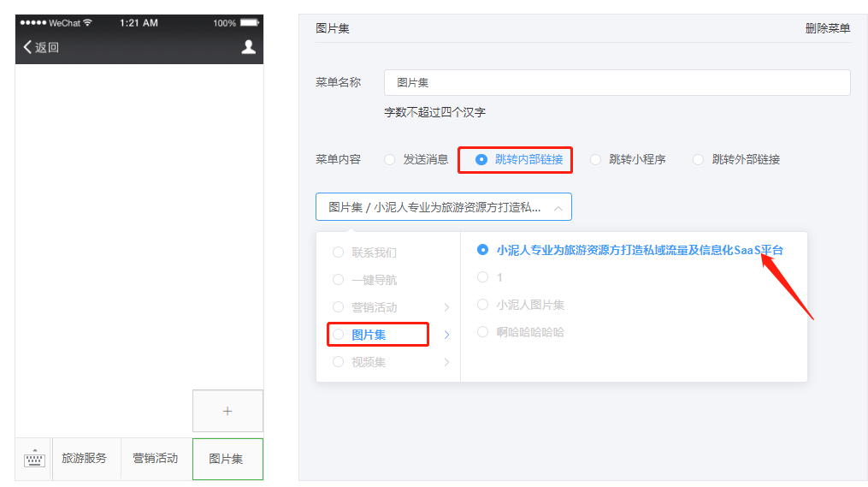The image size is (868, 487).
Task: Select the 跳转内部链接 radio option
Action: (x=481, y=159)
